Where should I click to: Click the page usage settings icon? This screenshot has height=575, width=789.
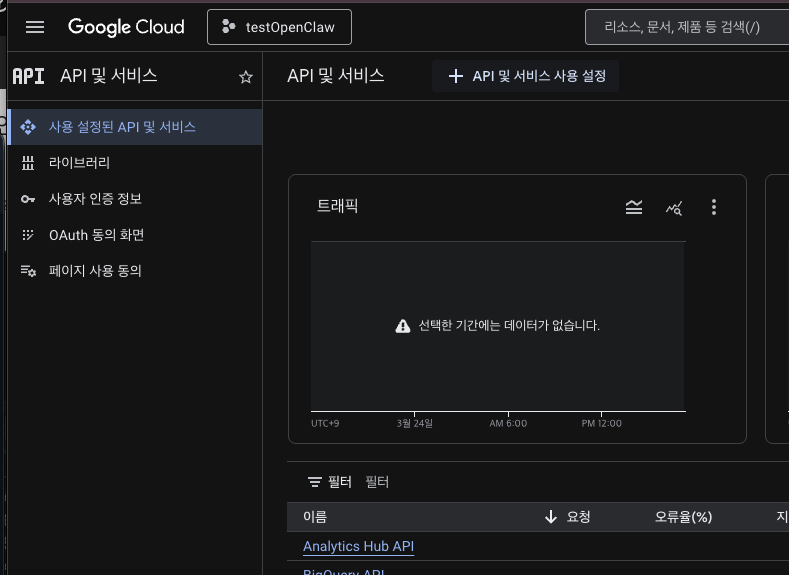(x=28, y=271)
